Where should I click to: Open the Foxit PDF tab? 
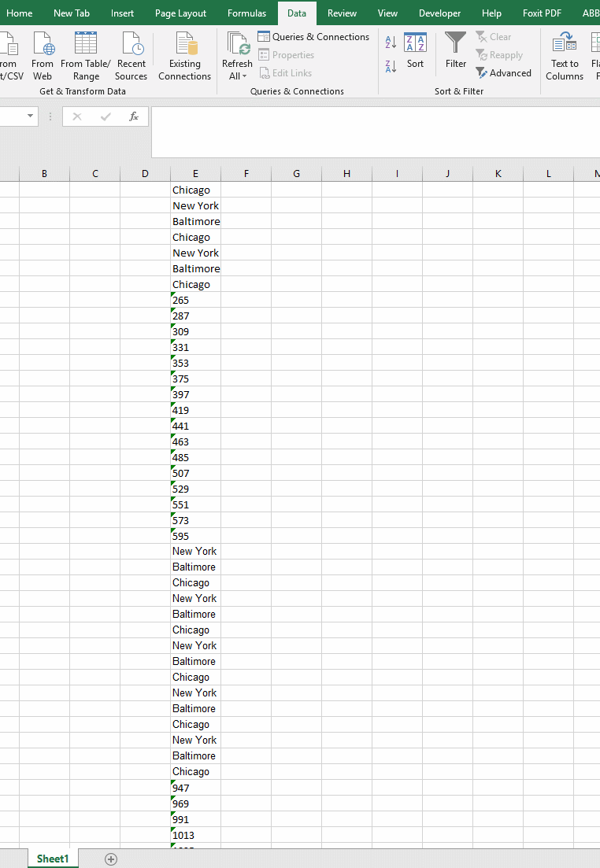click(x=542, y=13)
